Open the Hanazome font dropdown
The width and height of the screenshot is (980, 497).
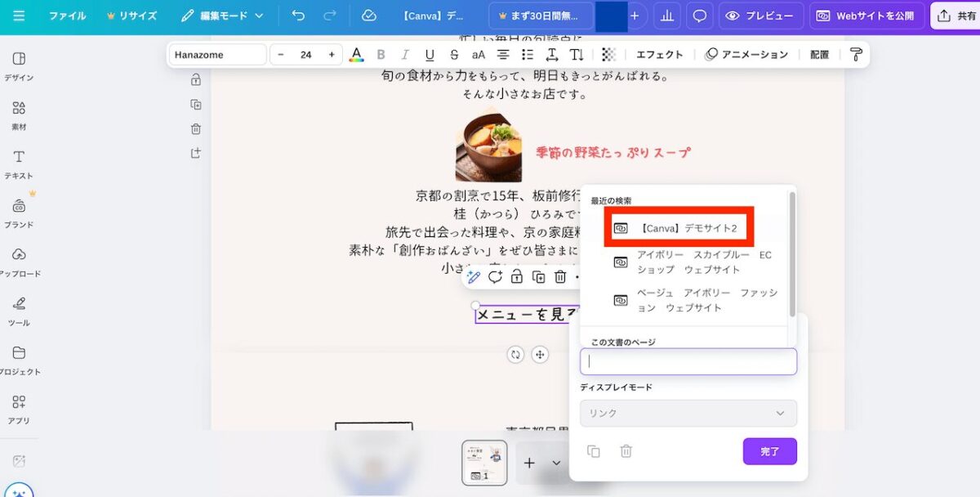point(217,55)
